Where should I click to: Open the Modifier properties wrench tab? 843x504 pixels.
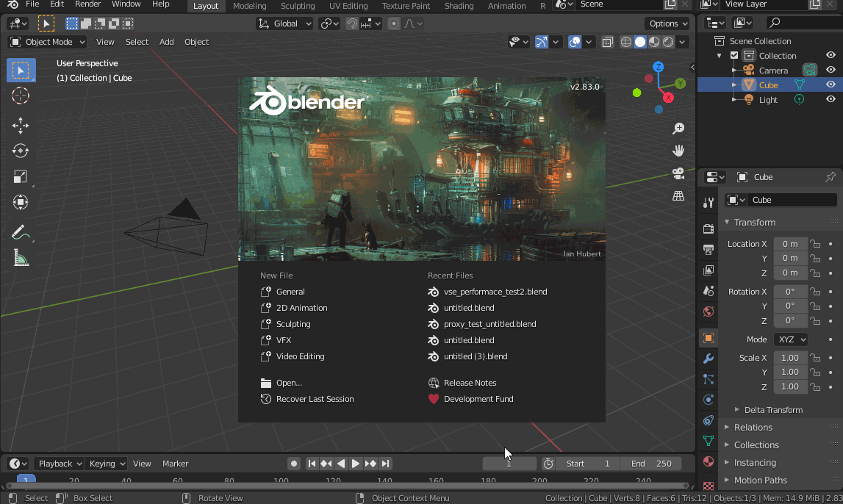click(709, 359)
